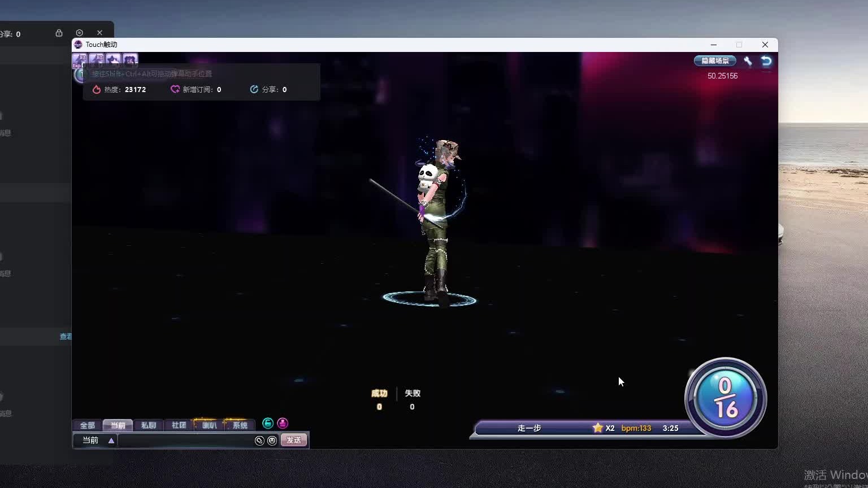Click the overlay settings gear icon
868x488 pixels.
pos(79,33)
